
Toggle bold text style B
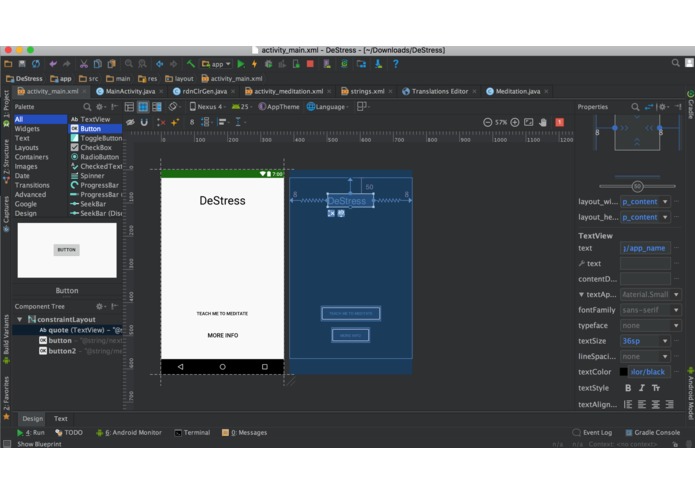628,388
